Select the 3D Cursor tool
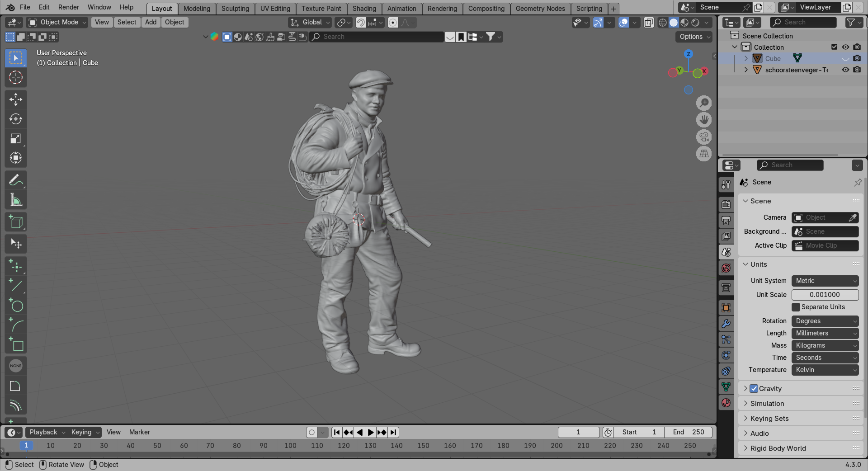Viewport: 868px width, 471px height. (x=16, y=77)
